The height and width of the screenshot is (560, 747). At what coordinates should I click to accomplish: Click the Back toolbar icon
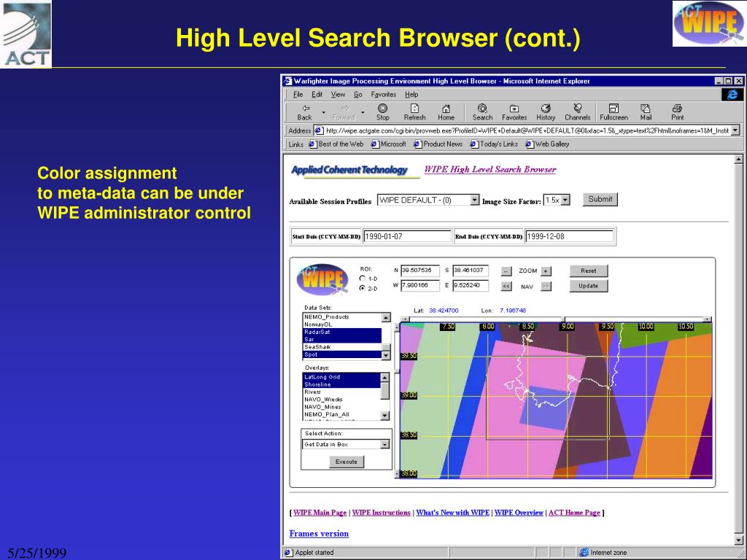tap(304, 112)
